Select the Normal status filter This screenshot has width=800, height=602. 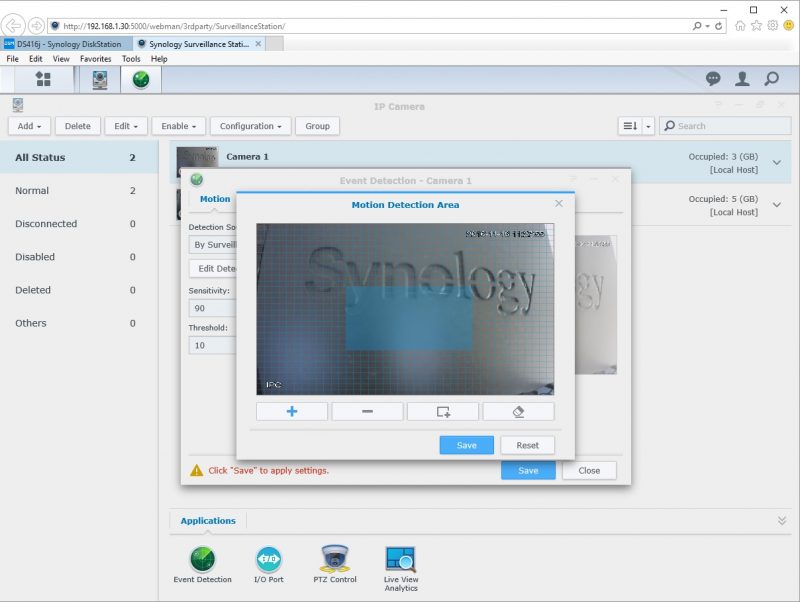[79, 191]
